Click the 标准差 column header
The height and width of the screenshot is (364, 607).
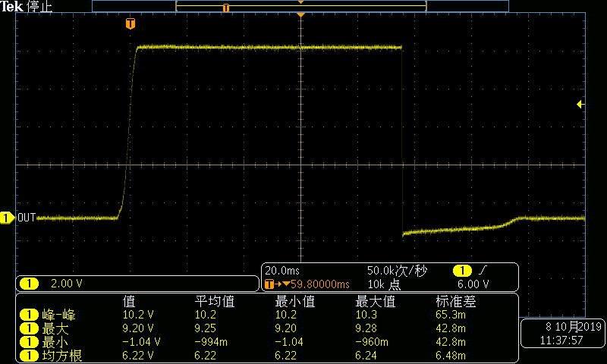coord(456,301)
